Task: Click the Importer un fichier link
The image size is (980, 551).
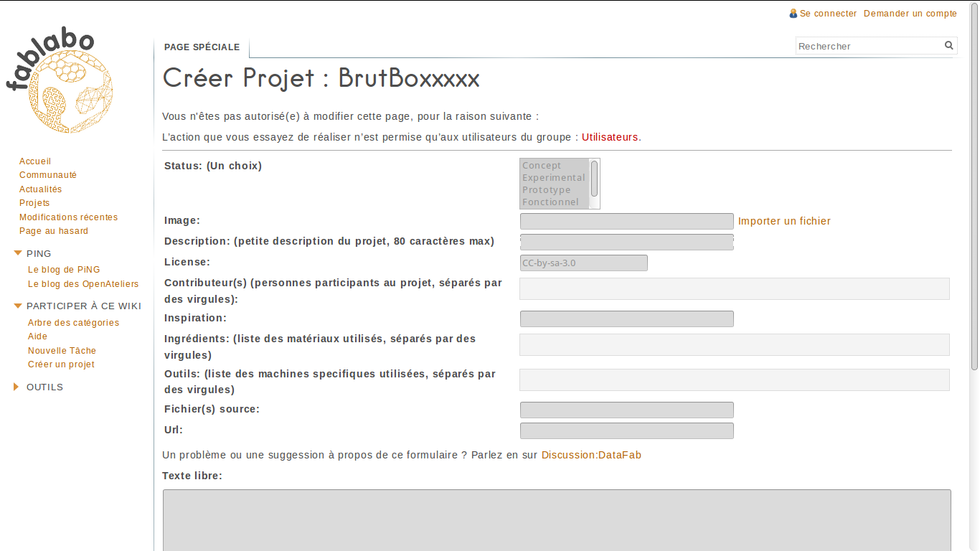Action: click(784, 221)
